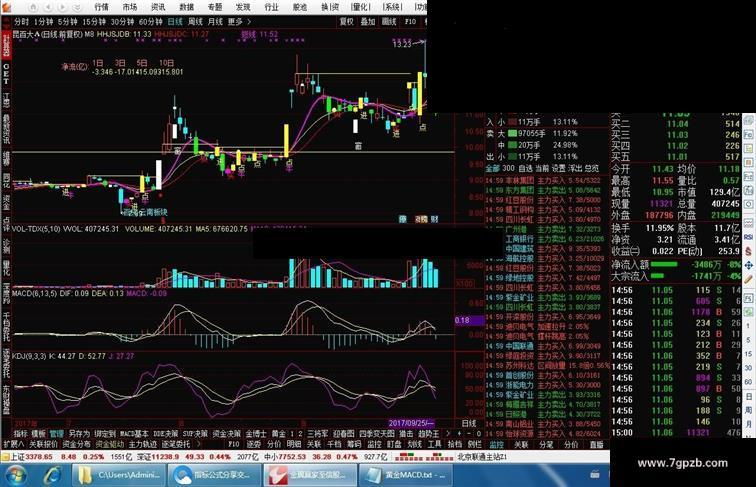This screenshot has width=756, height=487.
Task: Select 资金决策 indicator template
Action: click(x=226, y=434)
